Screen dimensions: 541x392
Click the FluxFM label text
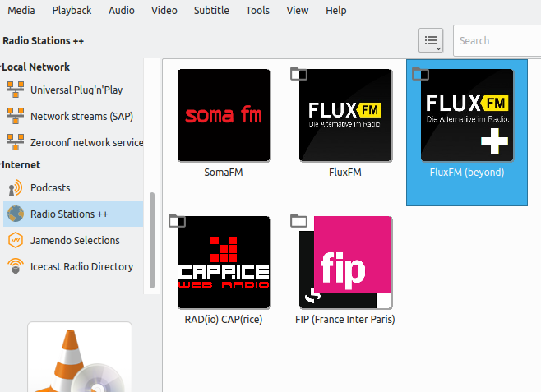pos(345,172)
